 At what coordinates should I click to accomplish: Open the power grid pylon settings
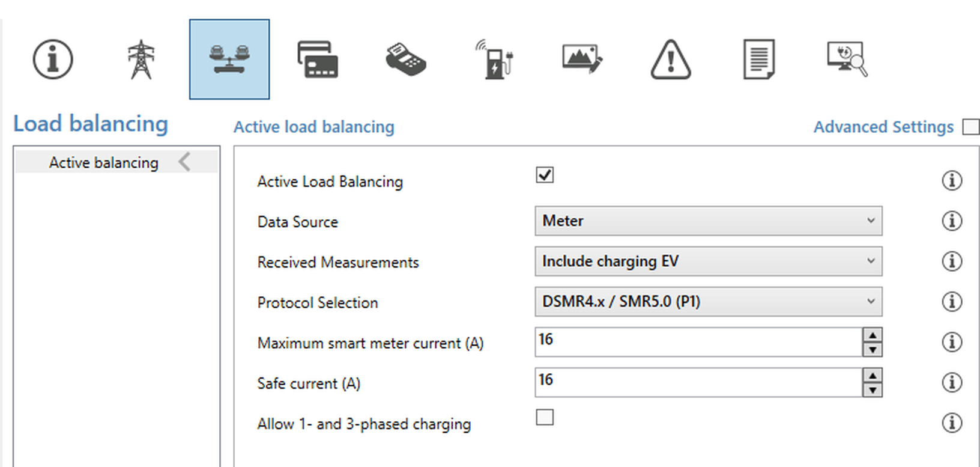click(141, 60)
